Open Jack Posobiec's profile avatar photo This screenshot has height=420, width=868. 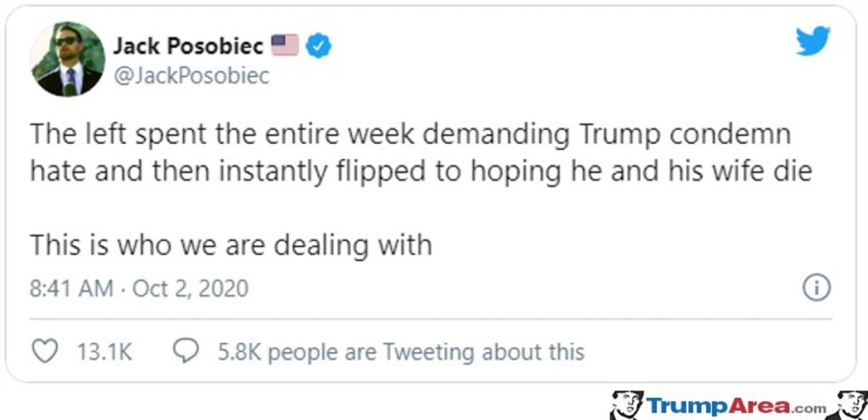click(x=69, y=59)
